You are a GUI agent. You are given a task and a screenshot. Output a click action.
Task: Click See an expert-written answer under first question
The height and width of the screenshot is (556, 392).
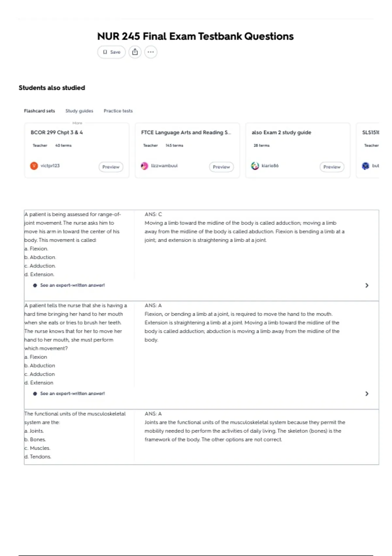pyautogui.click(x=73, y=285)
